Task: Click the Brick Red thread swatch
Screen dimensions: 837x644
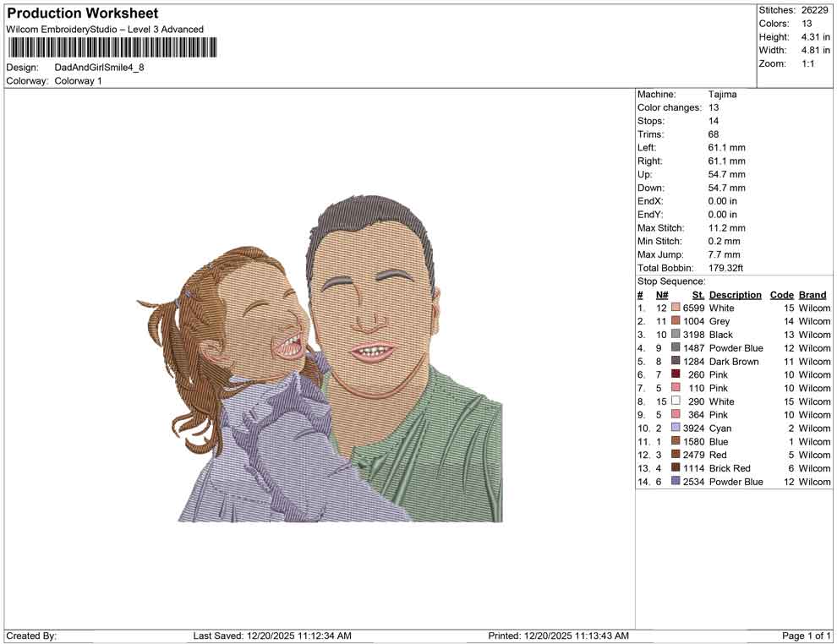Action: click(x=676, y=468)
